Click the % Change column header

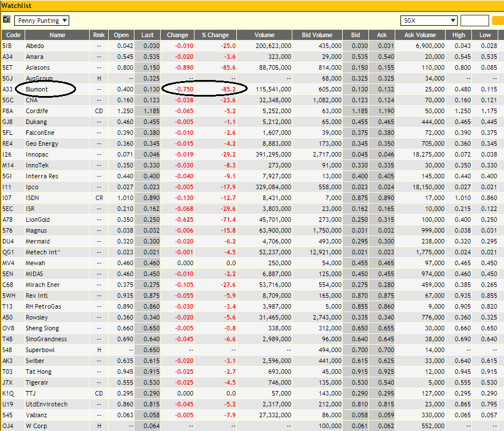[x=215, y=35]
